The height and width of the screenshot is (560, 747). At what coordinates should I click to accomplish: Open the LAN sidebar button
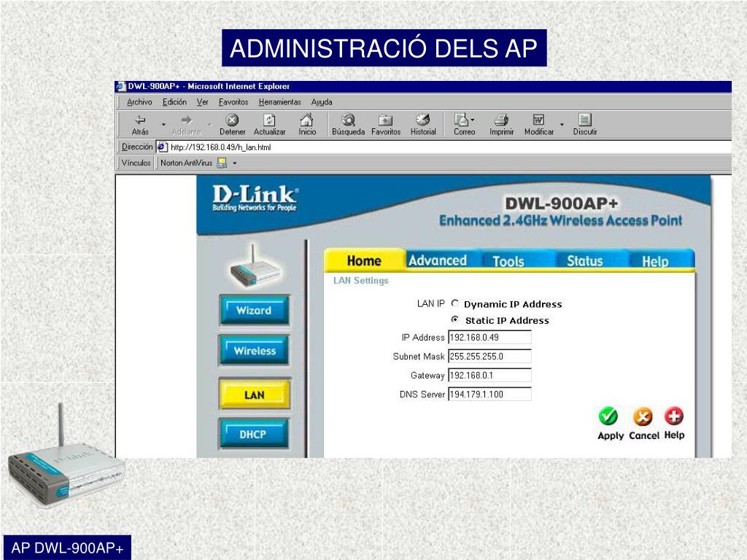(x=254, y=394)
